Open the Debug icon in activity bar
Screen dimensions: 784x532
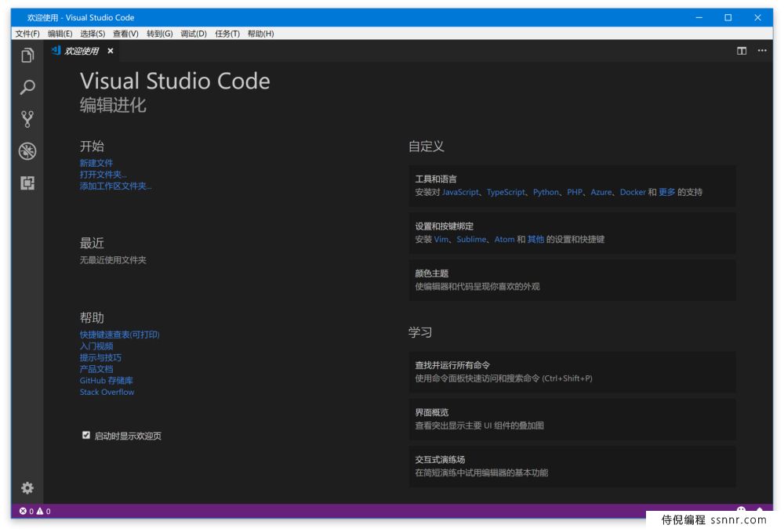click(x=27, y=151)
